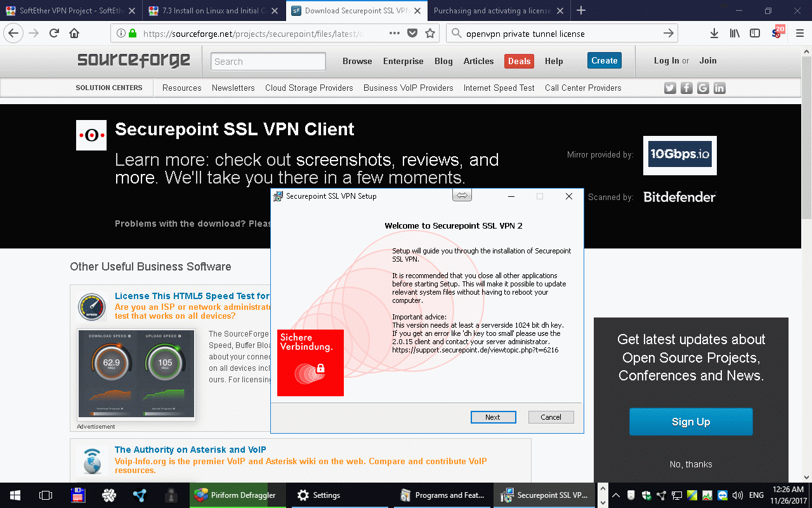812x508 pixels.
Task: Visit SourceForge's Facebook page icon
Action: (686, 88)
